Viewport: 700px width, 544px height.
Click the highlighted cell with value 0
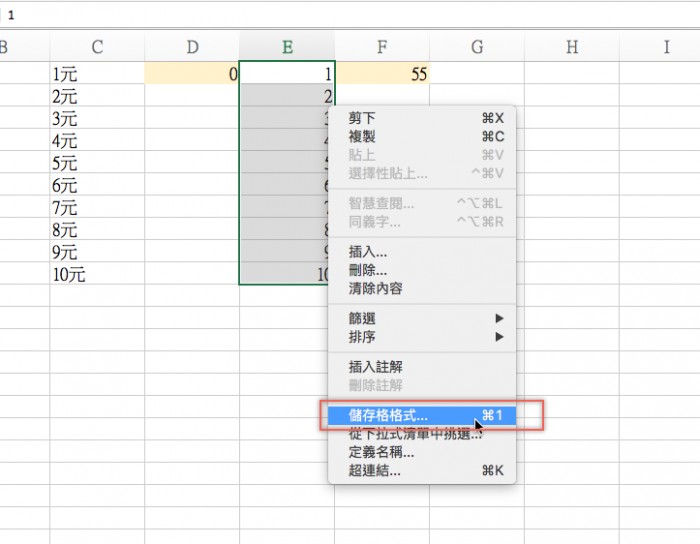[x=192, y=73]
